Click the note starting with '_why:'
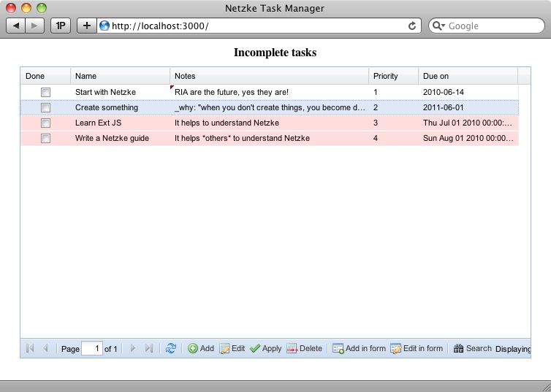The height and width of the screenshot is (392, 551). point(270,107)
